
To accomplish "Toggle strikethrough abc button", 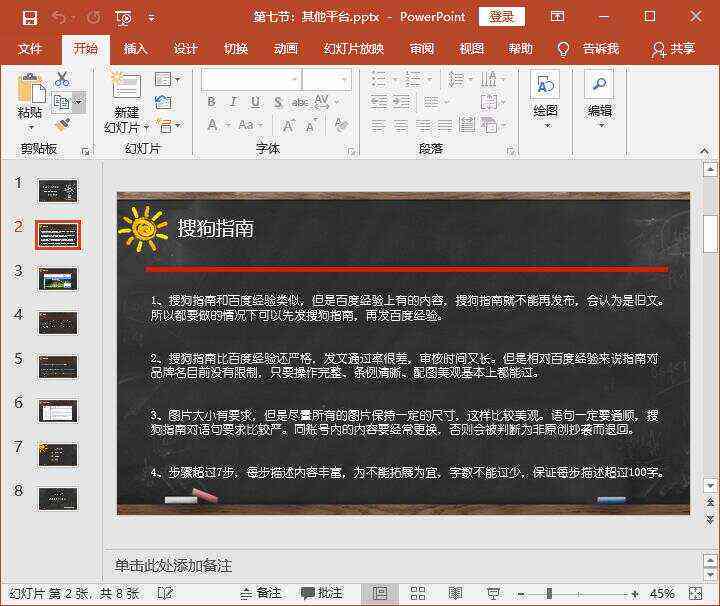I will (300, 102).
